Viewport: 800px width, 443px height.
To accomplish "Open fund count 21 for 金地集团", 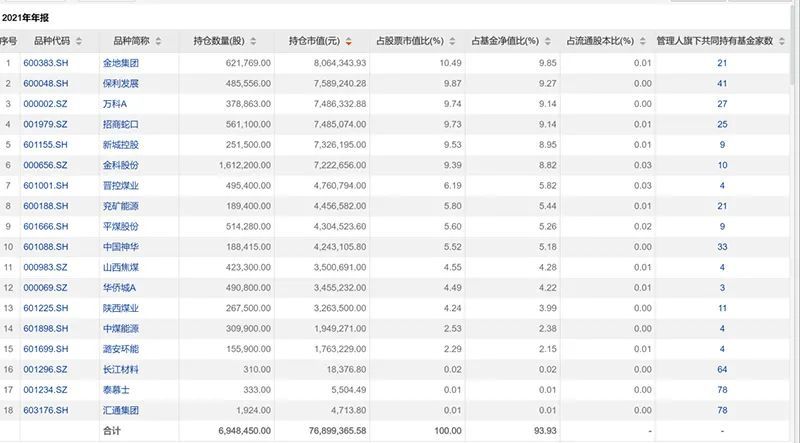I will pos(722,63).
